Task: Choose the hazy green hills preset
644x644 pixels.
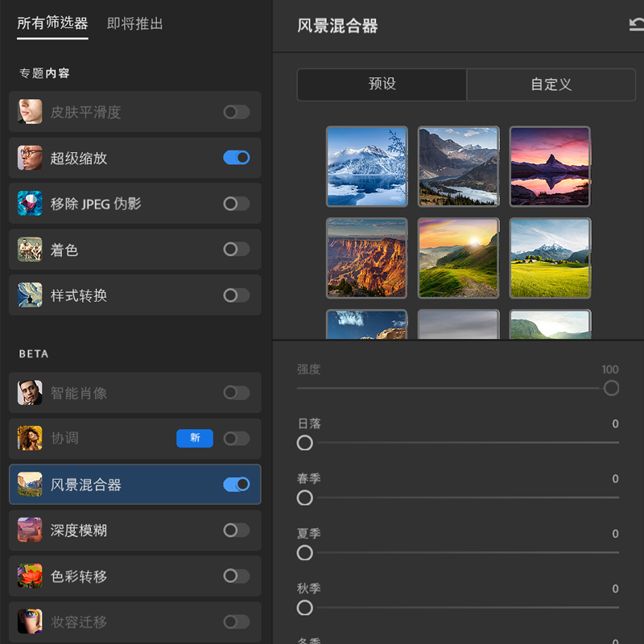Action: click(550, 324)
